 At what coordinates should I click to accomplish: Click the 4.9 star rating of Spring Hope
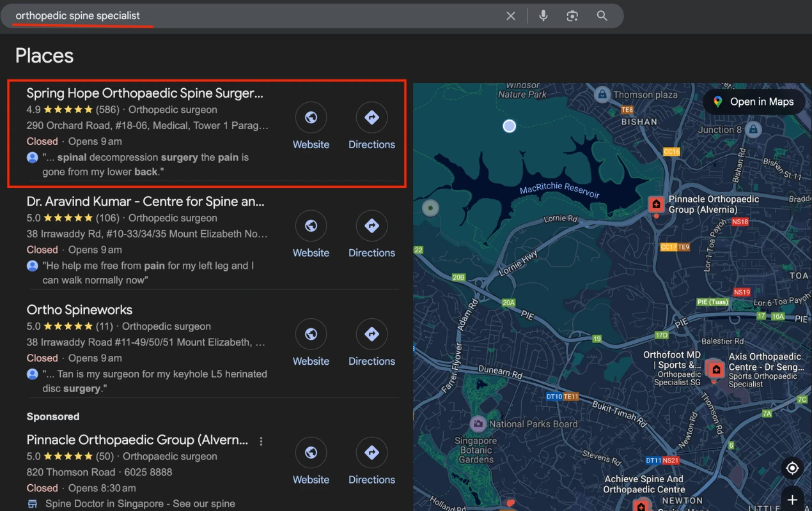pos(59,110)
